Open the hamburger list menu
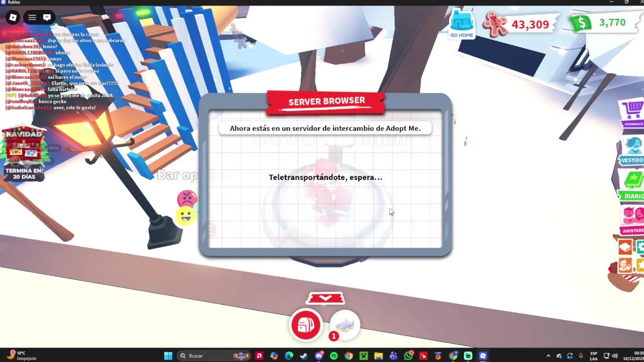The width and height of the screenshot is (644, 362). click(32, 18)
